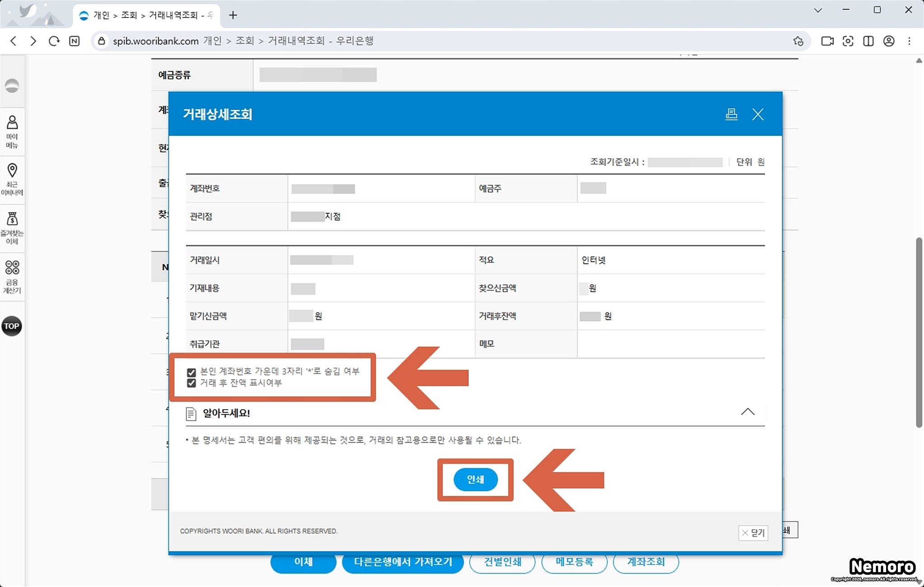This screenshot has width=924, height=587.
Task: Open 마이메뉴 in the left sidebar
Action: 12,132
